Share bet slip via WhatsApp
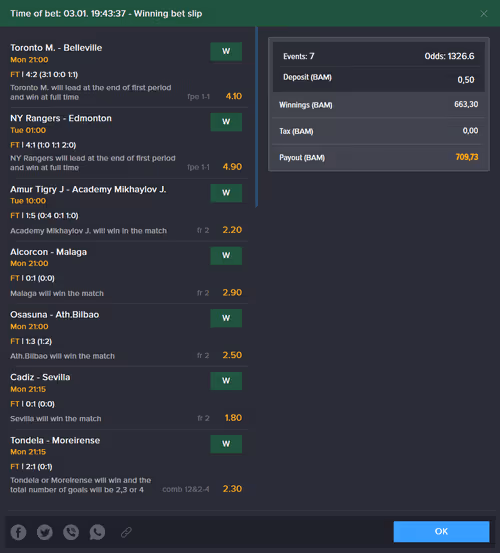Image resolution: width=500 pixels, height=553 pixels. click(97, 532)
